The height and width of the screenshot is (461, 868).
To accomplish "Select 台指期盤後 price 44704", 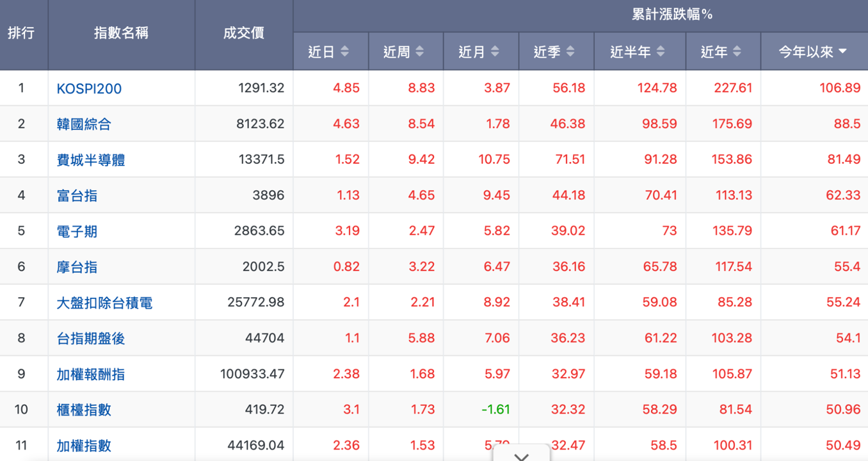I will point(265,338).
